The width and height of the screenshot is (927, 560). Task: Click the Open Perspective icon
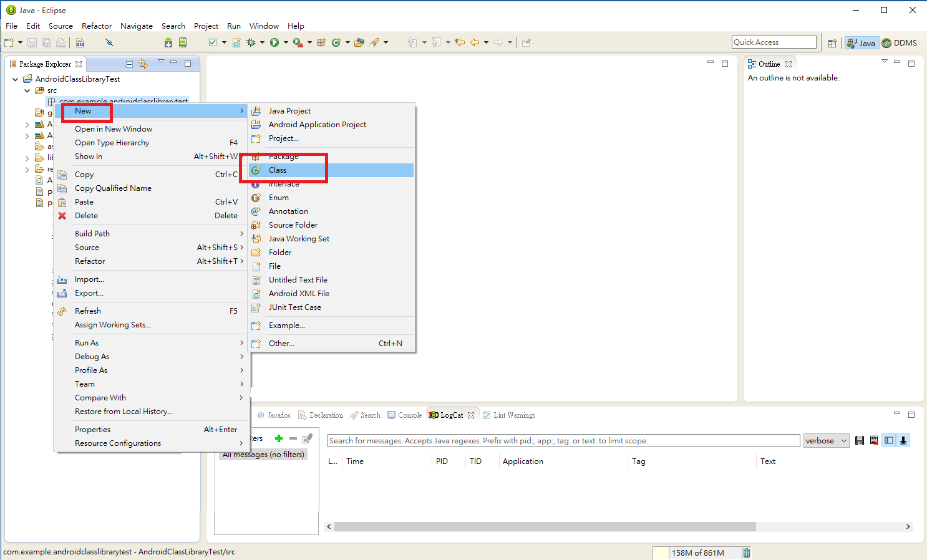point(832,43)
